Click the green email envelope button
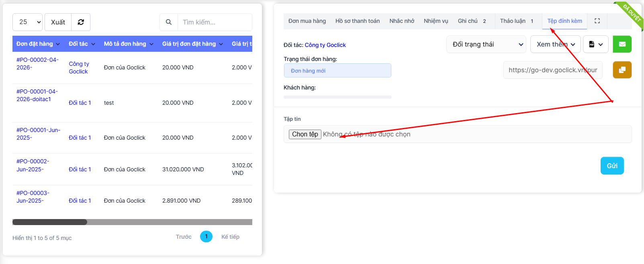The width and height of the screenshot is (644, 264). pyautogui.click(x=622, y=44)
